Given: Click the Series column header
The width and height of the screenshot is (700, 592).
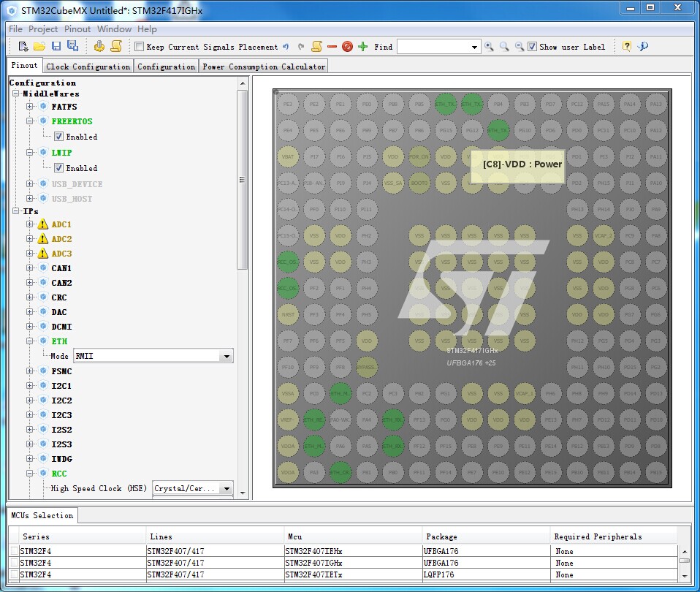Looking at the screenshot, I should [x=82, y=536].
